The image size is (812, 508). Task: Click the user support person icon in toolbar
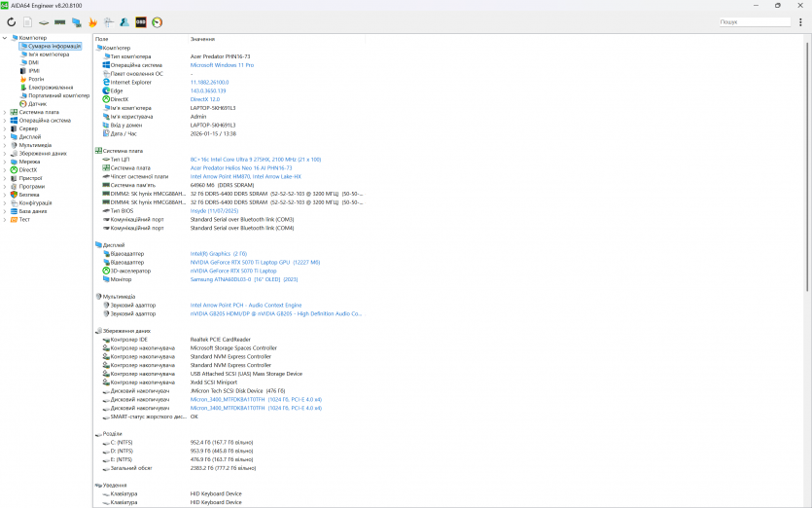pyautogui.click(x=124, y=21)
